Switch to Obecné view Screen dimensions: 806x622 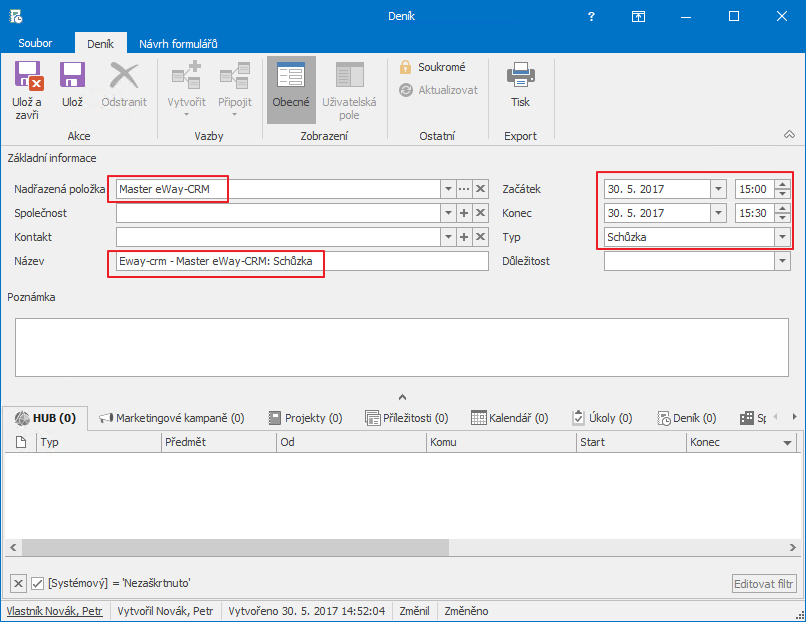(x=291, y=89)
